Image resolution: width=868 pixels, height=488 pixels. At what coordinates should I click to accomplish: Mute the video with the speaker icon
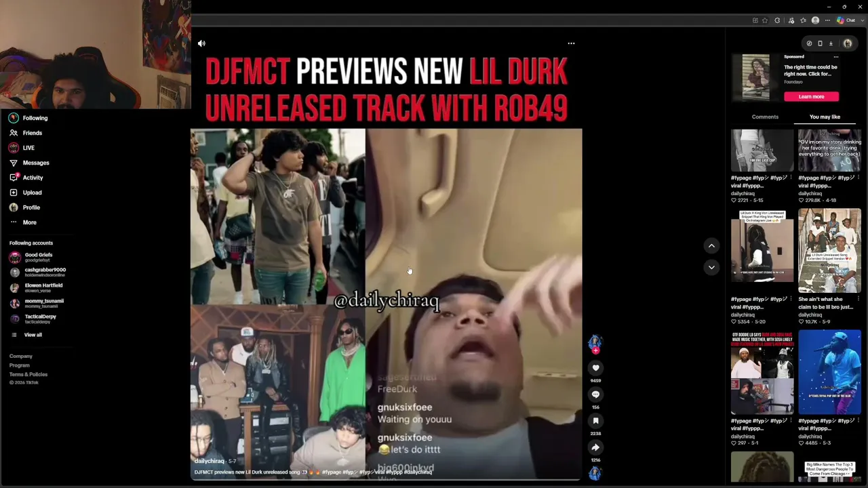(x=201, y=43)
